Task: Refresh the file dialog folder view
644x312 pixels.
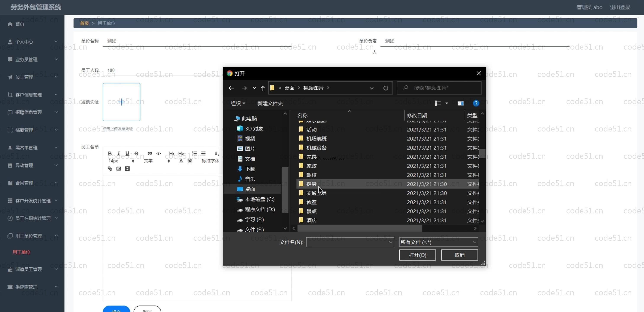Action: click(385, 88)
